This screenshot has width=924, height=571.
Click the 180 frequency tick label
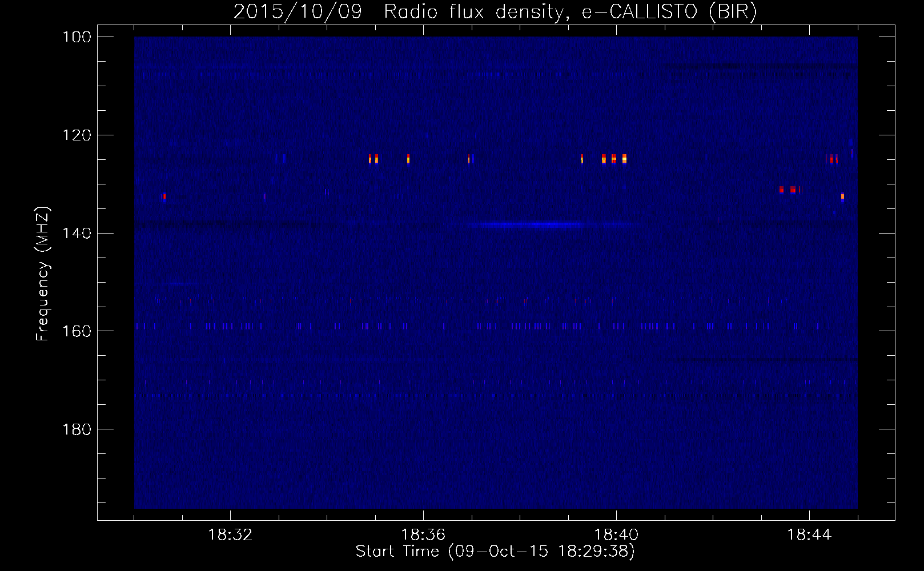point(77,429)
